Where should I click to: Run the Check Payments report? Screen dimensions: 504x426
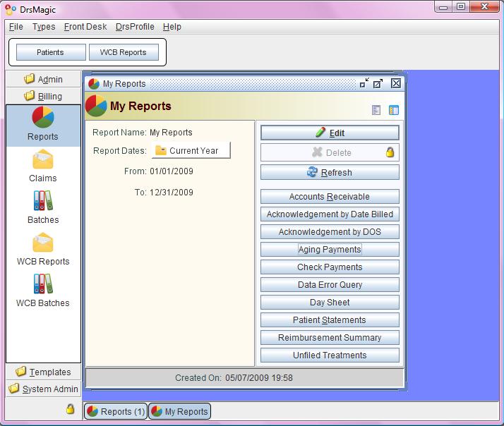click(x=330, y=267)
